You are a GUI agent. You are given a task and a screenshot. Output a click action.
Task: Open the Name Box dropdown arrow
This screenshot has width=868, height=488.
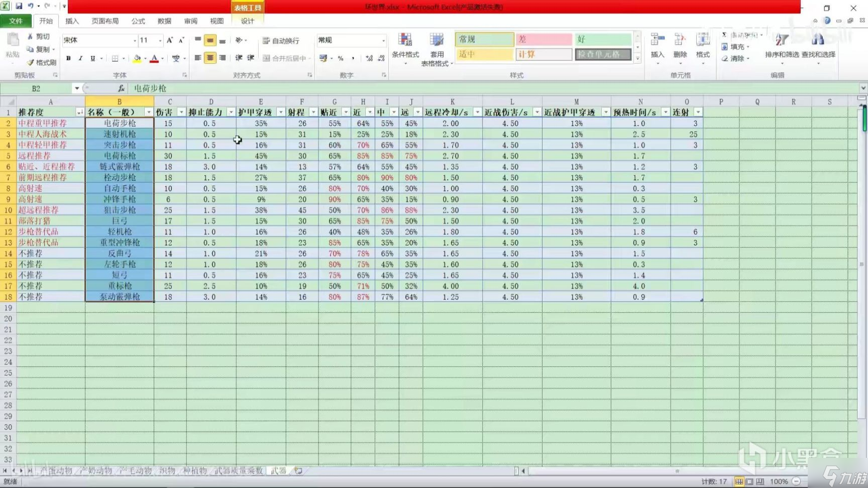click(77, 88)
